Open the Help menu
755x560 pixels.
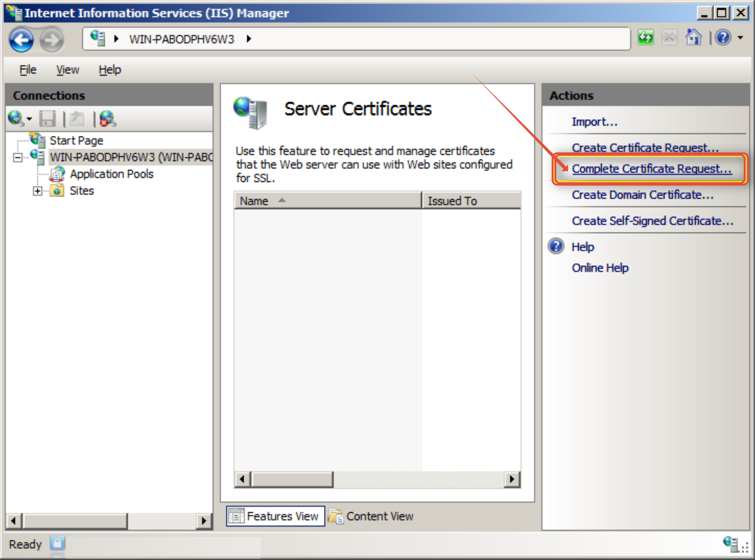(110, 70)
